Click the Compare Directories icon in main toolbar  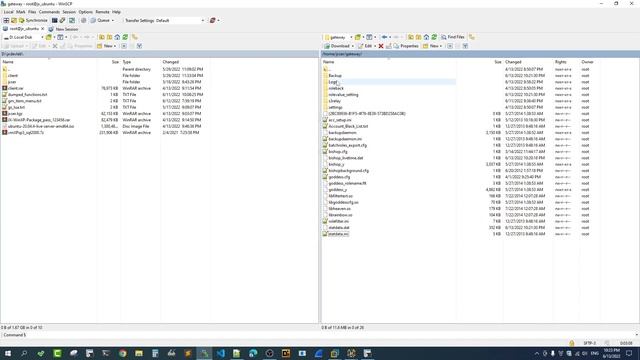click(14, 20)
